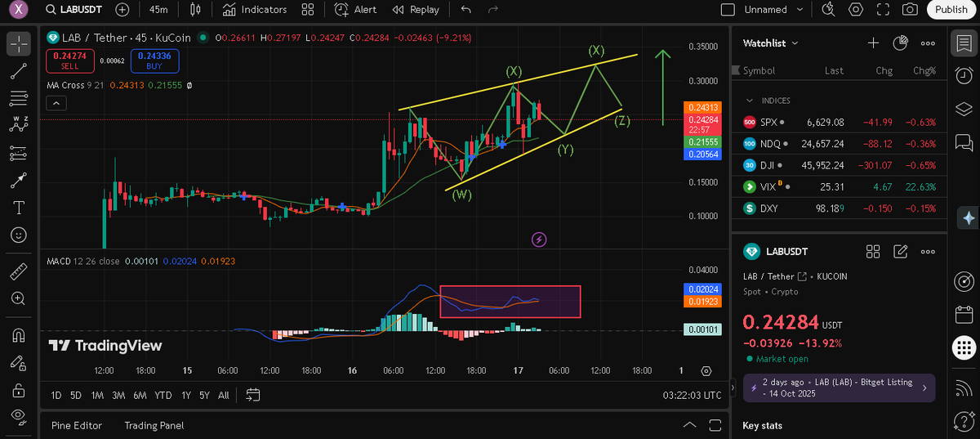Open the Bitget Listing news item
The height and width of the screenshot is (439, 980).
tap(839, 387)
